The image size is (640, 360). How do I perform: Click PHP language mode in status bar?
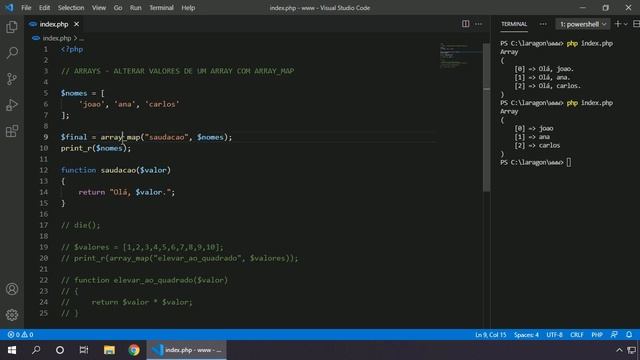point(597,335)
